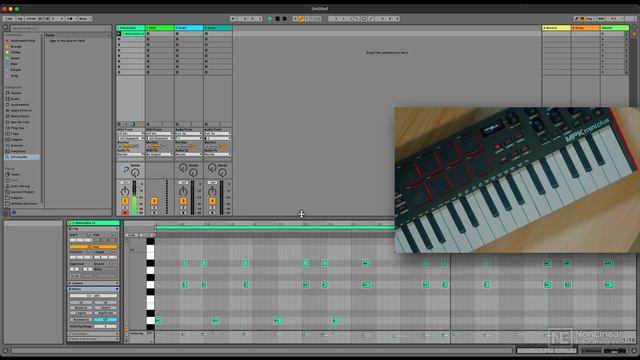Click the Apple window zoom green button
640x360 pixels.
click(17, 9)
